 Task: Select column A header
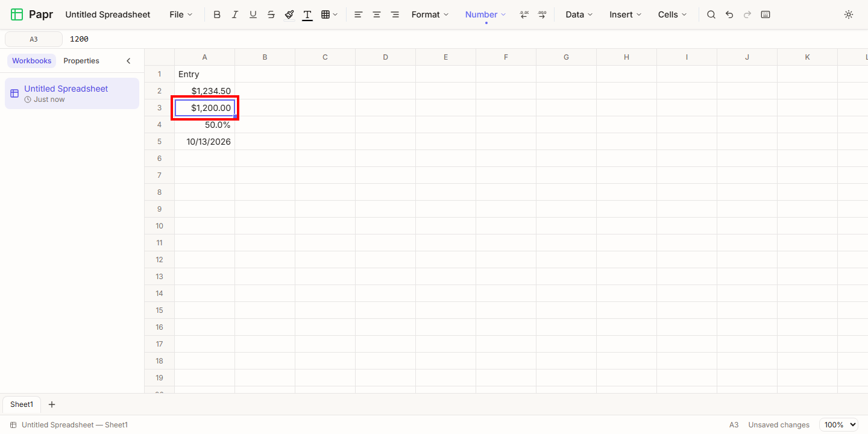pos(205,57)
